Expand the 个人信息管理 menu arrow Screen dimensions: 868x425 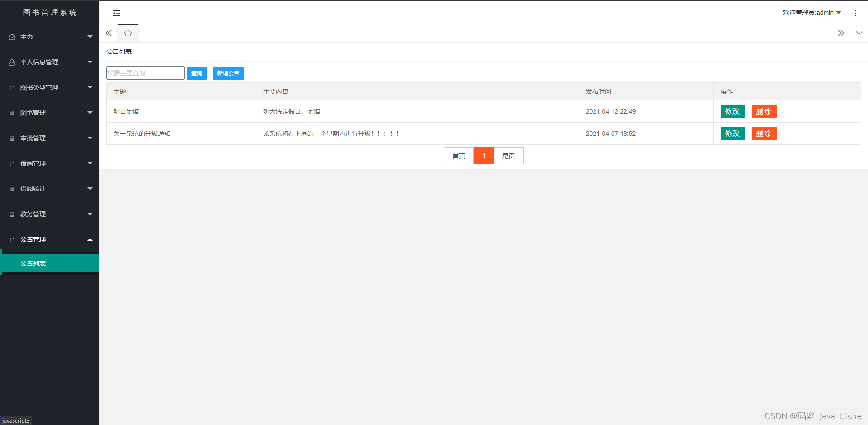click(90, 62)
